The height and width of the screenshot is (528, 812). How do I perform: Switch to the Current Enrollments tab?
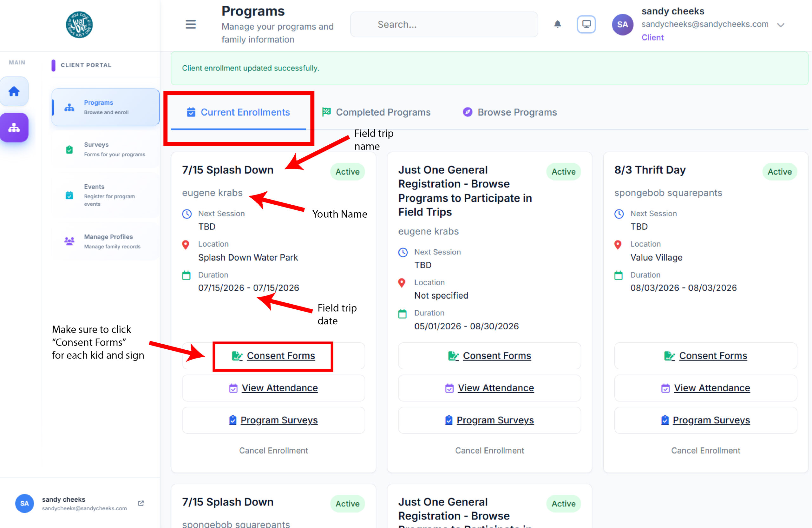coord(238,112)
